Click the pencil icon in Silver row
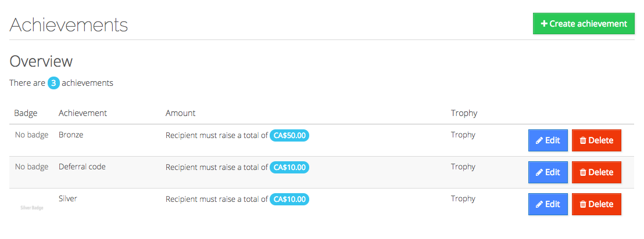 (539, 204)
